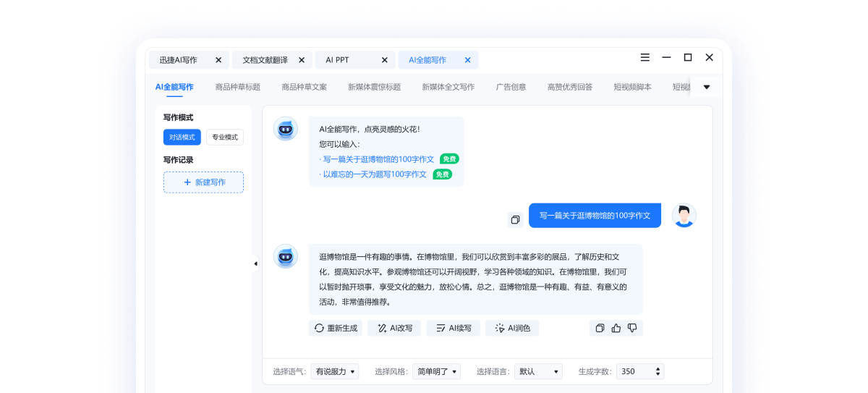The image size is (868, 393).
Task: Close the 迅捷AI写作 tab
Action: pos(218,60)
